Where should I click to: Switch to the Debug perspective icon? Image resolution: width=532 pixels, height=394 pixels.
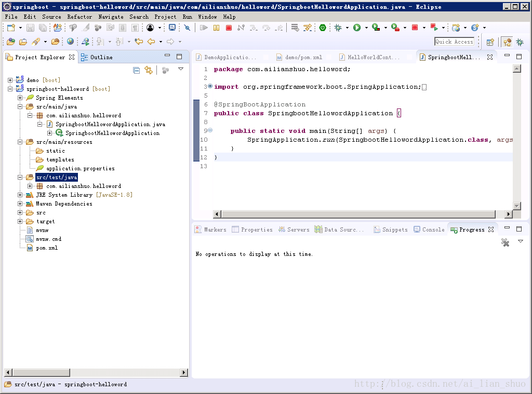tap(519, 42)
